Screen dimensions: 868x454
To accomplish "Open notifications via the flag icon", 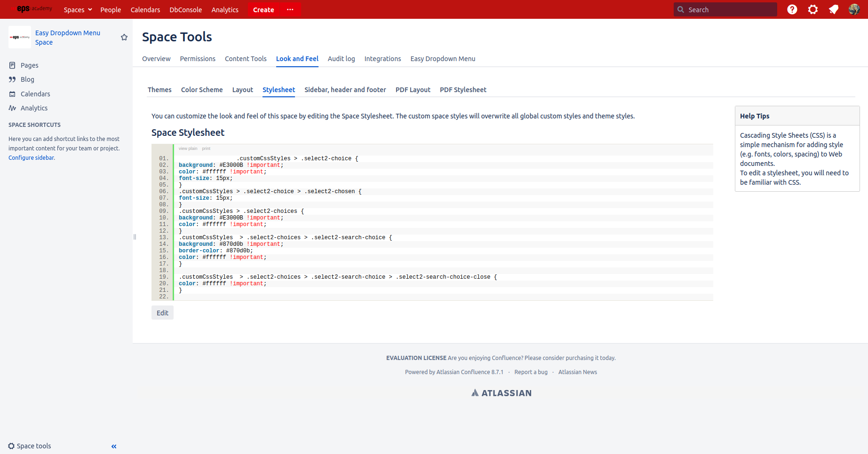I will pos(834,9).
